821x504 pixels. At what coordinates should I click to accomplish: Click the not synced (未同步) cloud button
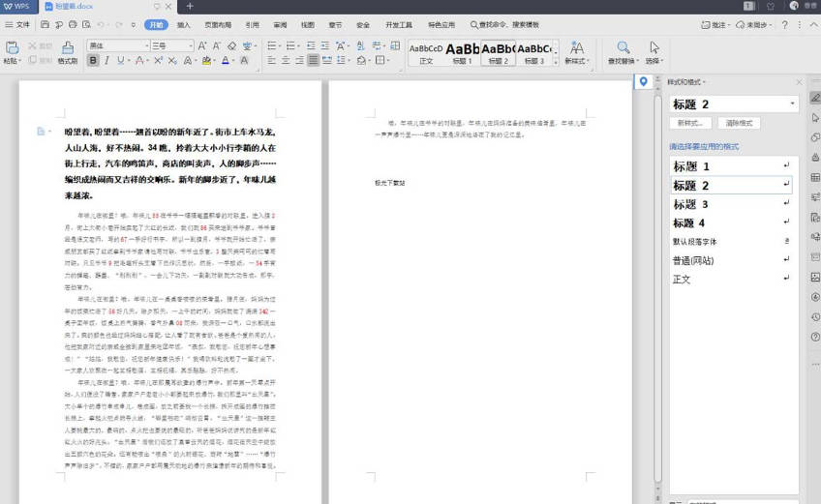753,24
